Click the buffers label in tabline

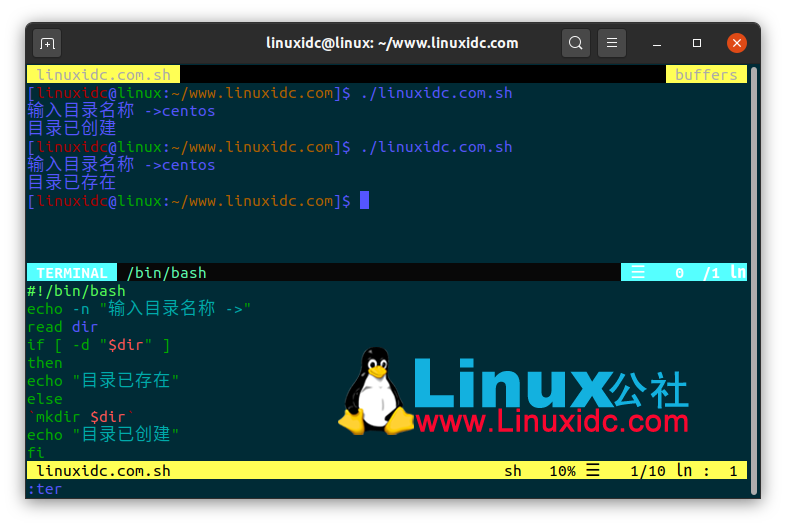click(706, 75)
